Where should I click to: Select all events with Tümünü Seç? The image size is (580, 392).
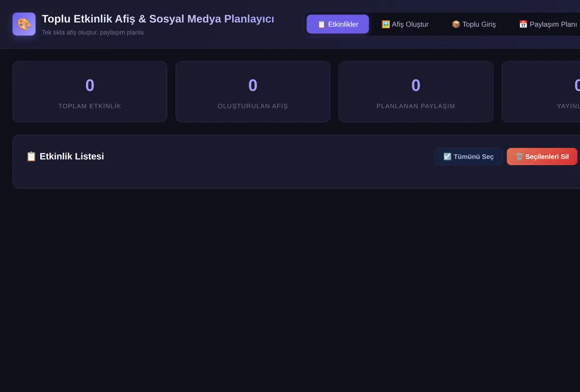[469, 157]
